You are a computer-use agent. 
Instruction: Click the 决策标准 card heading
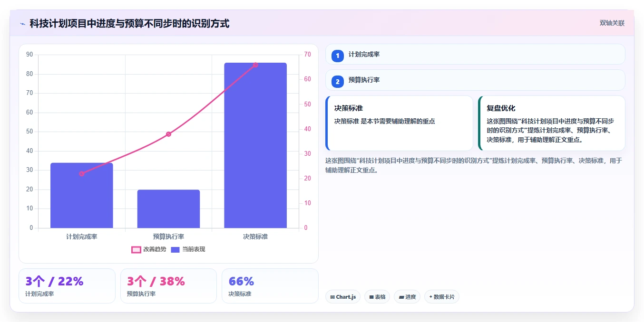[349, 108]
